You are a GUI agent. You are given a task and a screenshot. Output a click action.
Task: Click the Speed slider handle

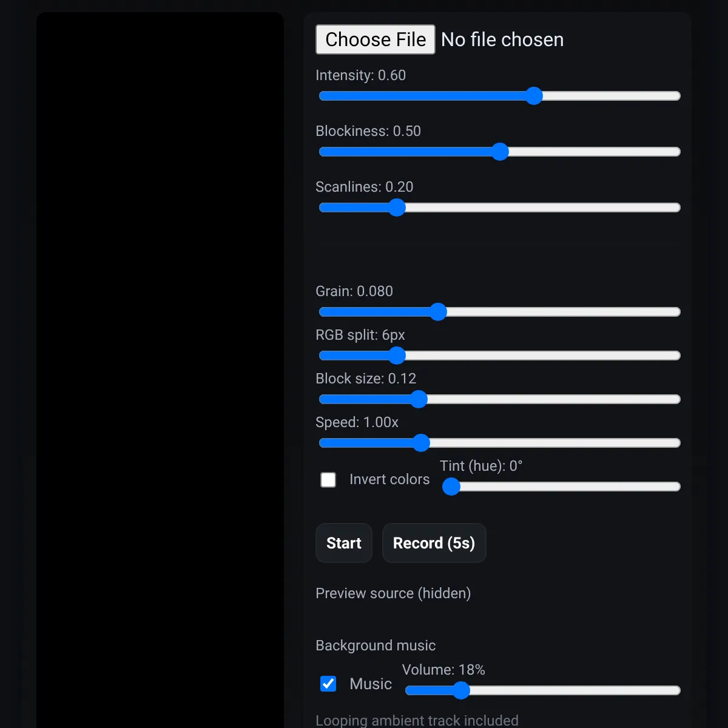tap(421, 443)
